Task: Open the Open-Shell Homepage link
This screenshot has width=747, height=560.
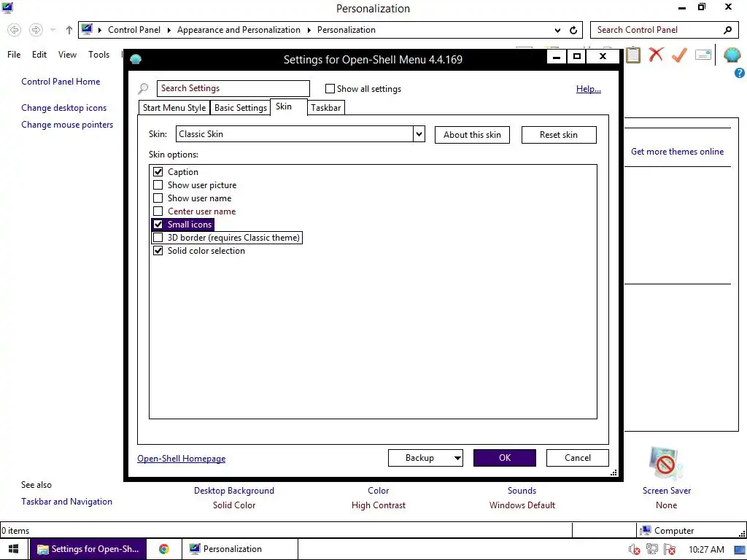Action: pos(182,459)
